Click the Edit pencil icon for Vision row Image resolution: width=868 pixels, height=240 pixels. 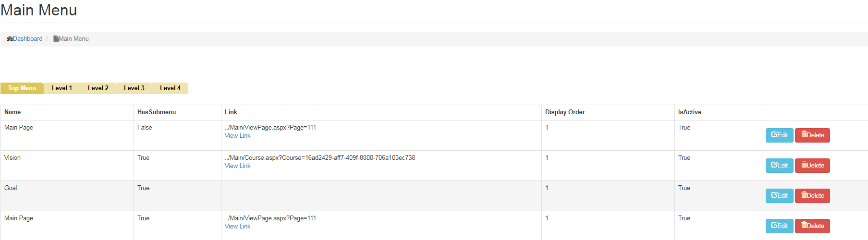point(774,165)
